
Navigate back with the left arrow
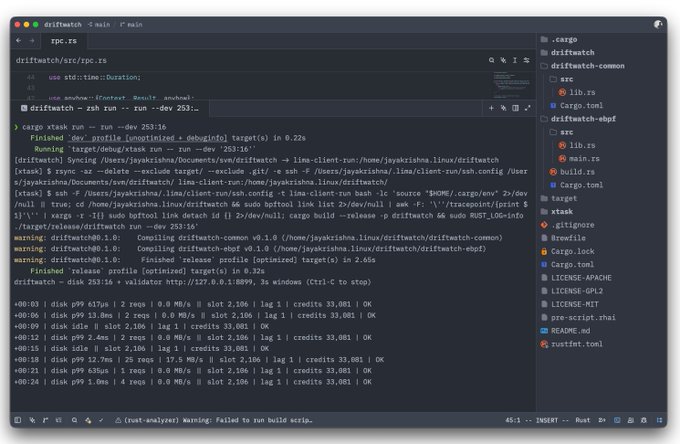tap(19, 41)
